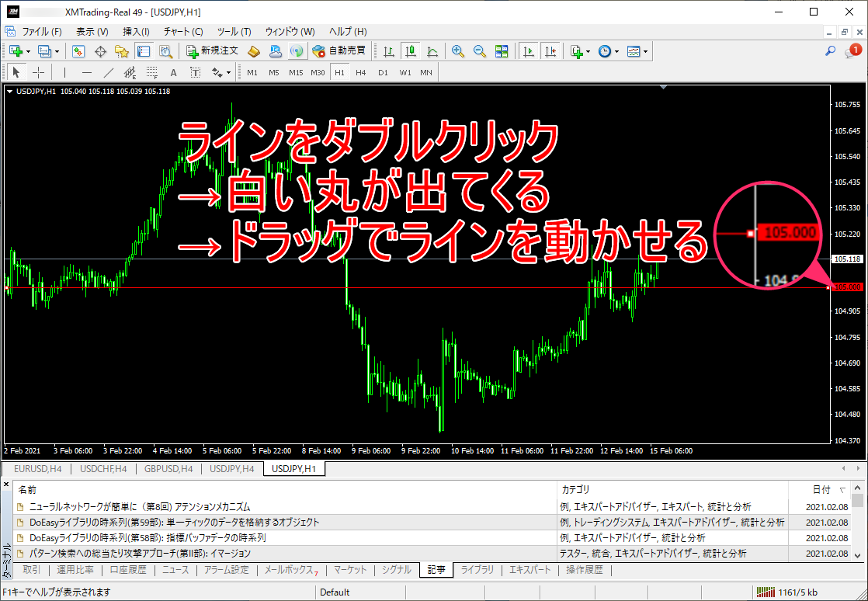This screenshot has width=868, height=601.
Task: Switch timeframe to M1
Action: click(x=252, y=72)
